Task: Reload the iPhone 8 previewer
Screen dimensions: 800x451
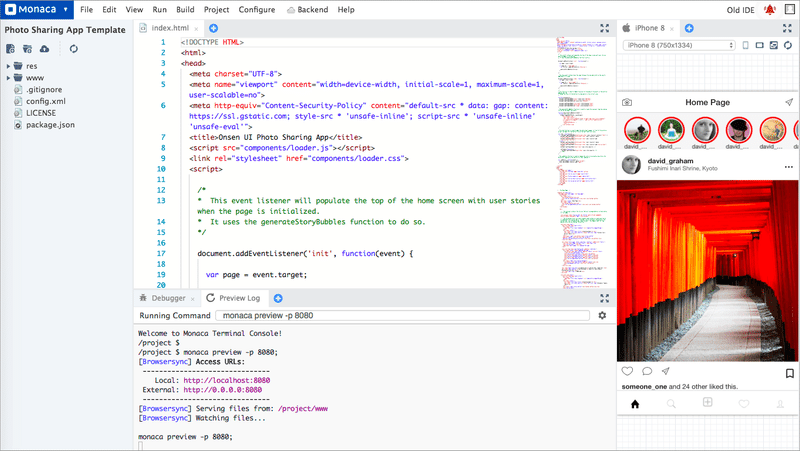Action: click(x=788, y=45)
